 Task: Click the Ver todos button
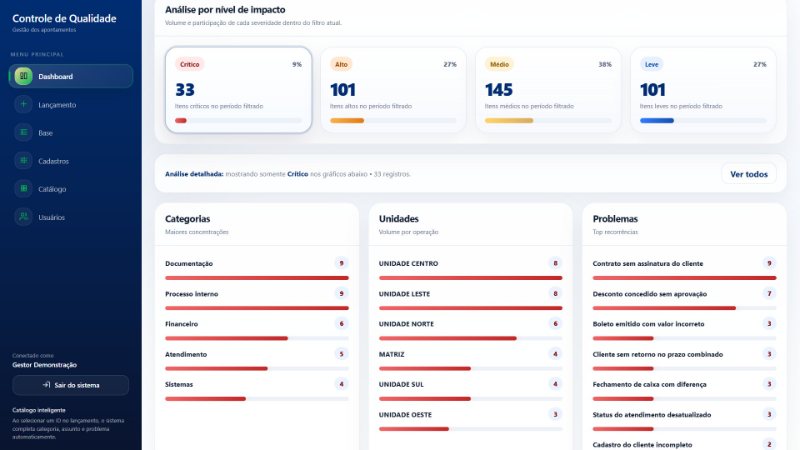click(748, 174)
